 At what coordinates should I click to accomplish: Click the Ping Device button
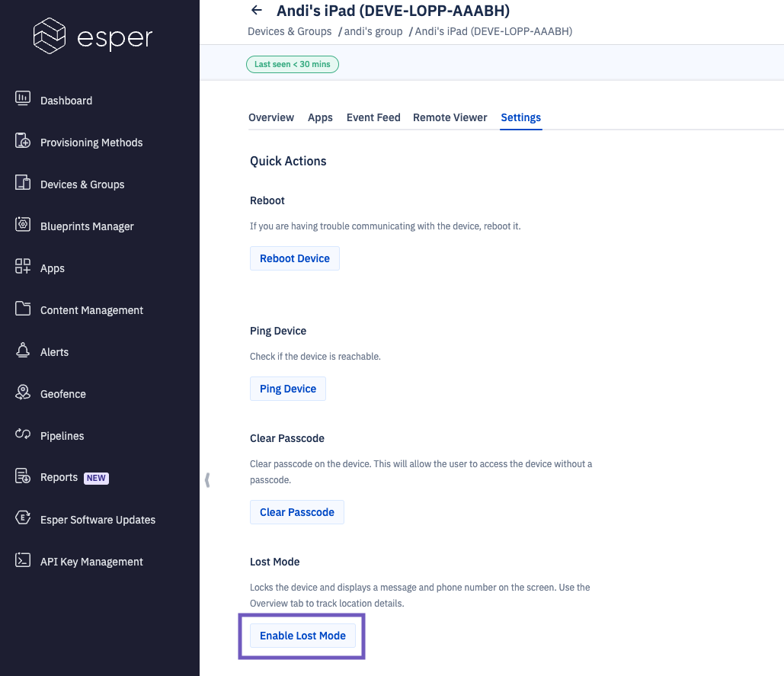click(x=288, y=389)
